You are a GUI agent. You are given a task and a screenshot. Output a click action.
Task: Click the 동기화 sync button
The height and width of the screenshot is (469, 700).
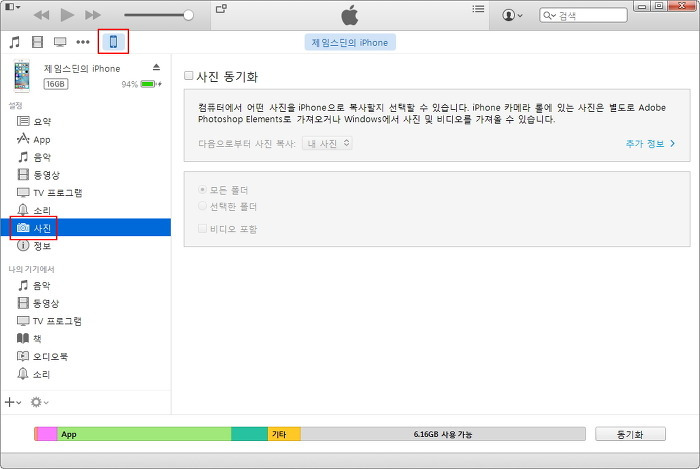pyautogui.click(x=630, y=434)
